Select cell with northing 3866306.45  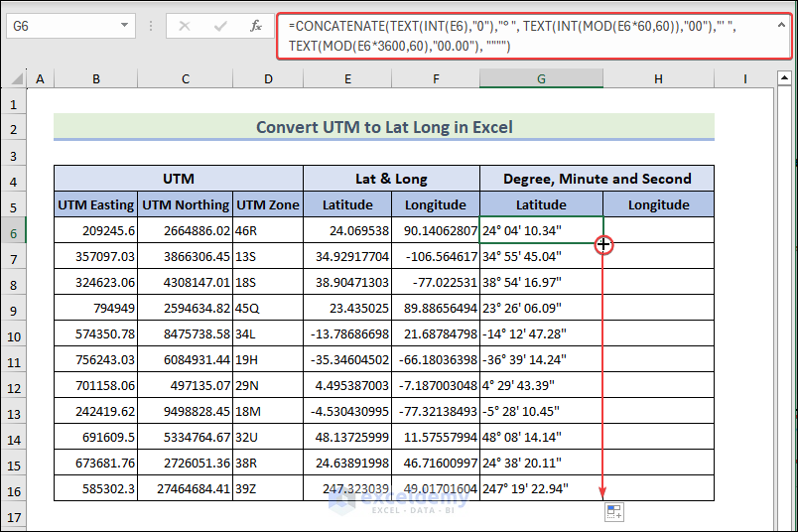click(x=186, y=257)
